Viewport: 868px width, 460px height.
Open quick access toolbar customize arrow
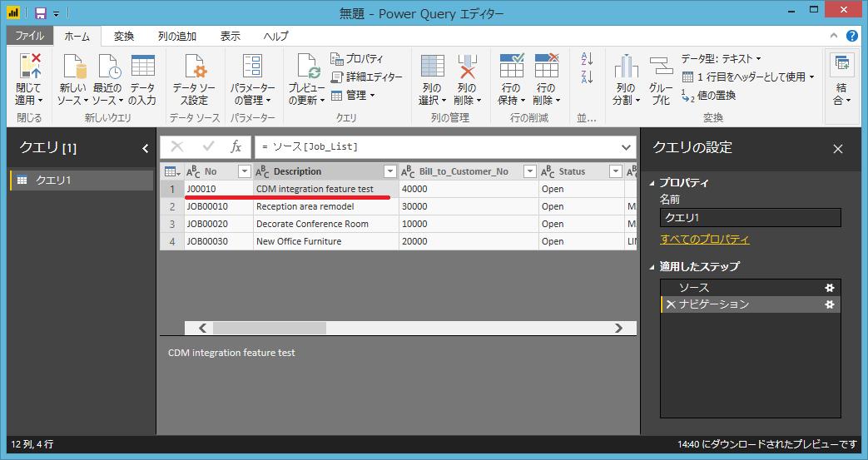[x=56, y=13]
